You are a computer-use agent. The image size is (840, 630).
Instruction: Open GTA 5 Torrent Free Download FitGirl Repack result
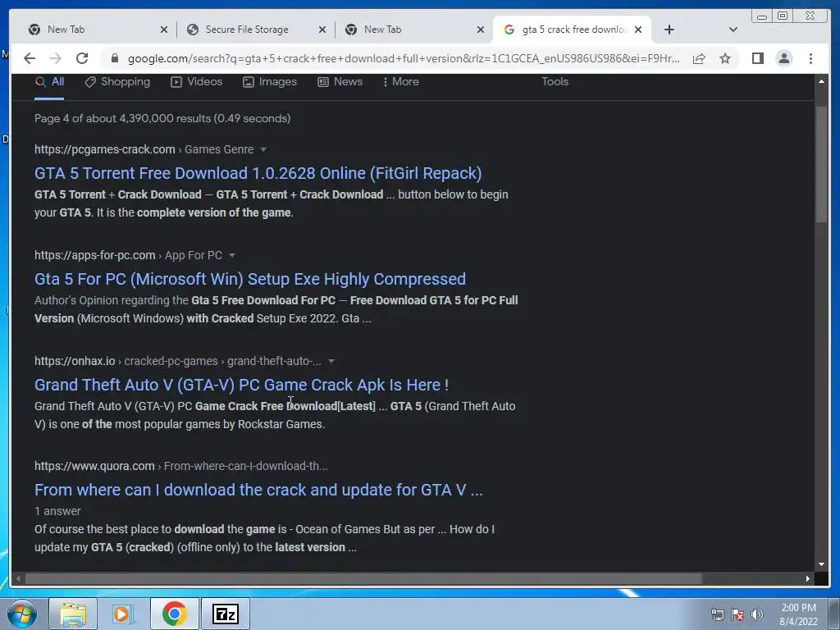point(258,173)
